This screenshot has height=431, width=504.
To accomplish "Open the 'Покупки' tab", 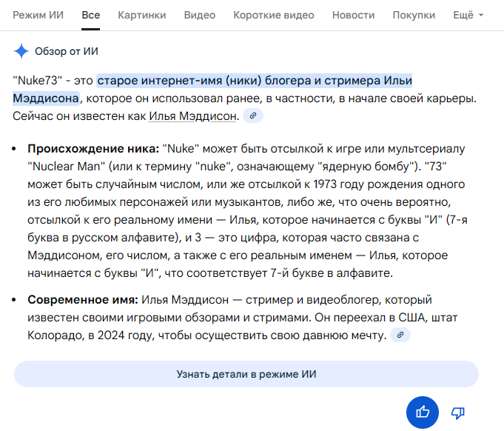I will 414,15.
